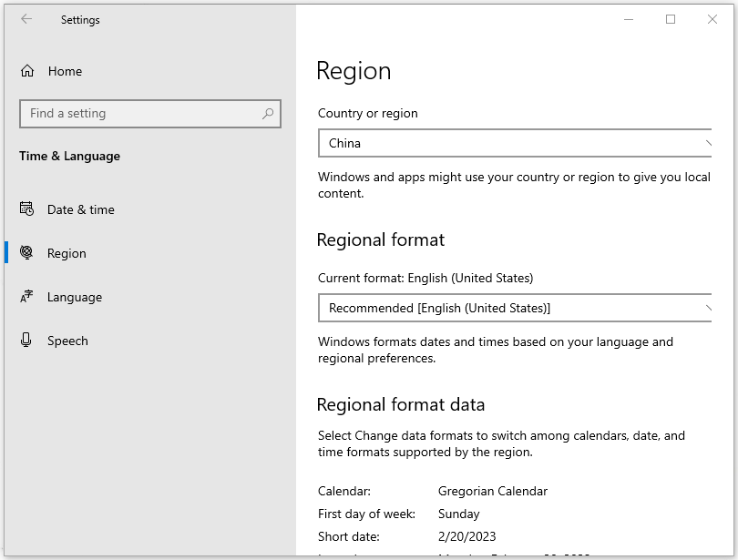
Task: Click the Settings window title text
Action: (x=80, y=20)
